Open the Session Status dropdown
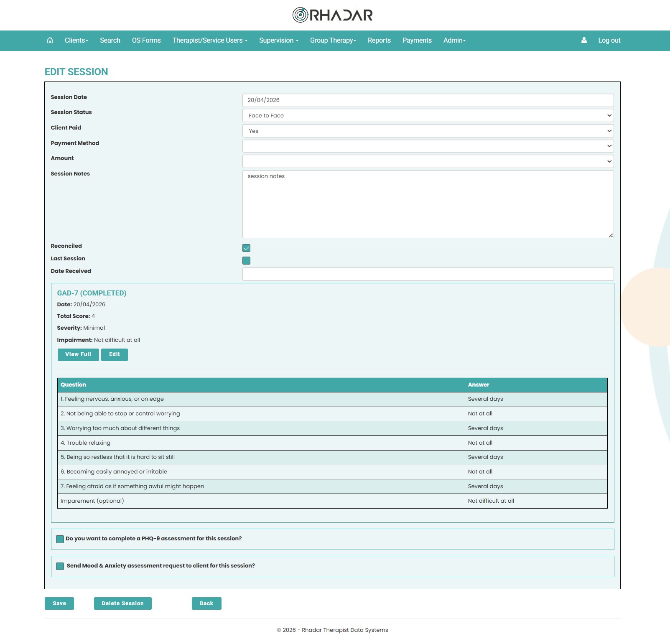Screen dimensions: 670x644 [428, 115]
